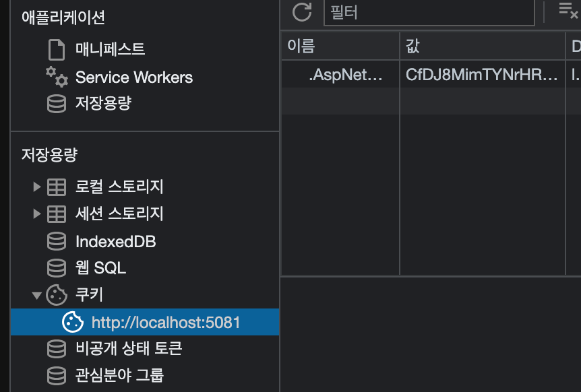Open the 매니페스트 item
This screenshot has width=581, height=392.
(110, 49)
